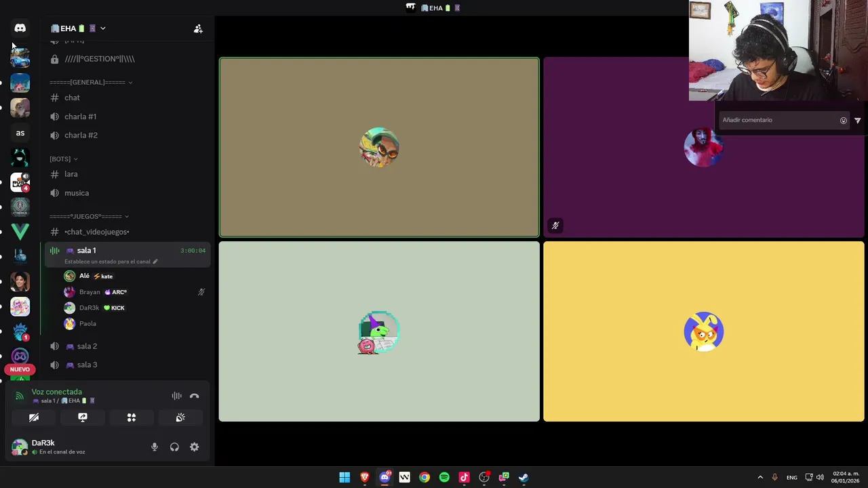Open the 'as' server icon
868x488 pixels.
(20, 133)
